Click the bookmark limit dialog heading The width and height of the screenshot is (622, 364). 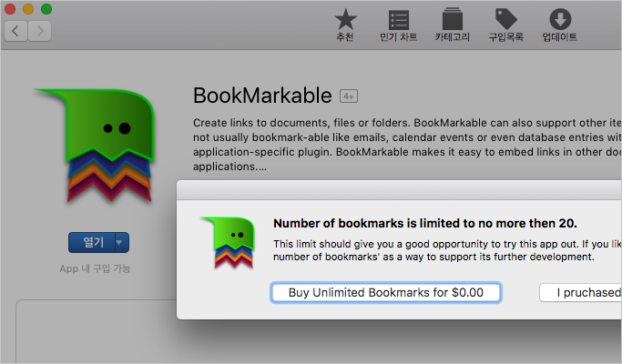coord(425,223)
